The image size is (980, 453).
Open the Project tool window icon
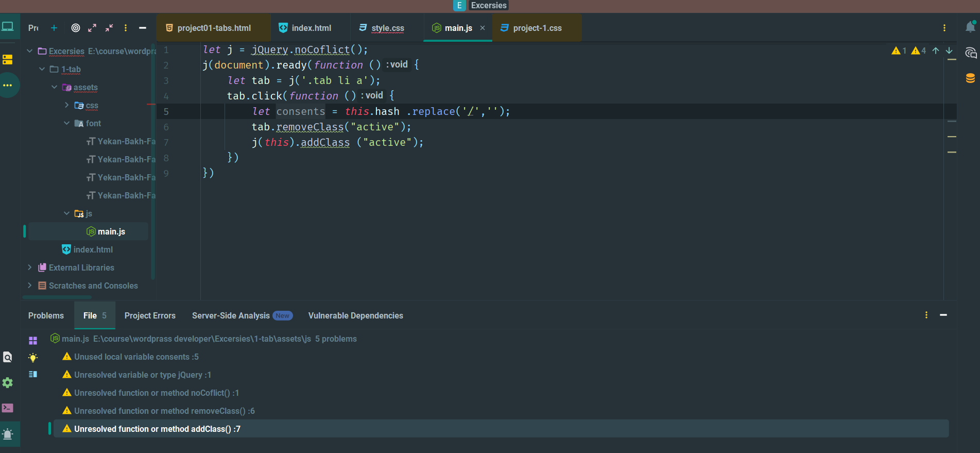[x=8, y=27]
